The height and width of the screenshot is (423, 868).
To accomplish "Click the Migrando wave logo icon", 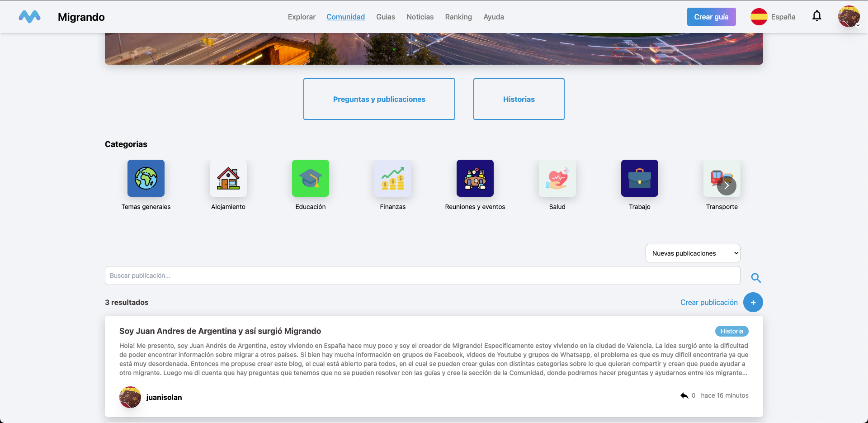I will [x=29, y=17].
